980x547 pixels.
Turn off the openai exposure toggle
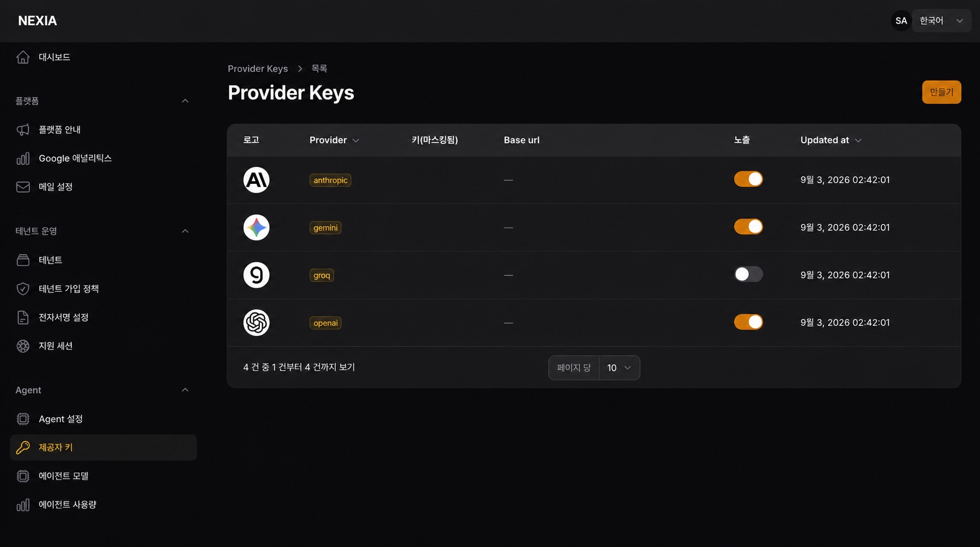(x=748, y=322)
